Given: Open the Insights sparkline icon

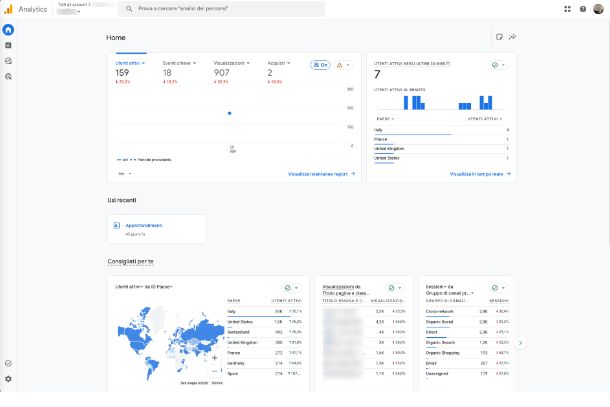Looking at the screenshot, I should pos(513,37).
